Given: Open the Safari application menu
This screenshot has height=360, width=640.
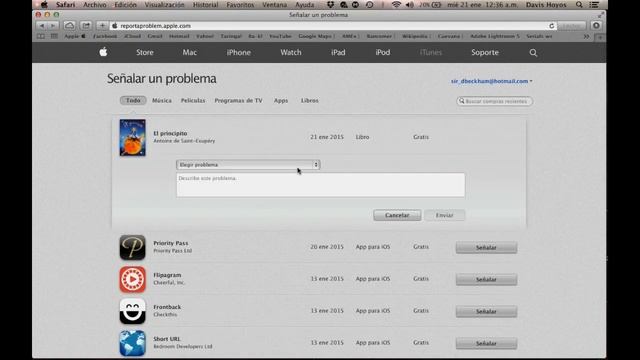Looking at the screenshot, I should click(x=65, y=5).
